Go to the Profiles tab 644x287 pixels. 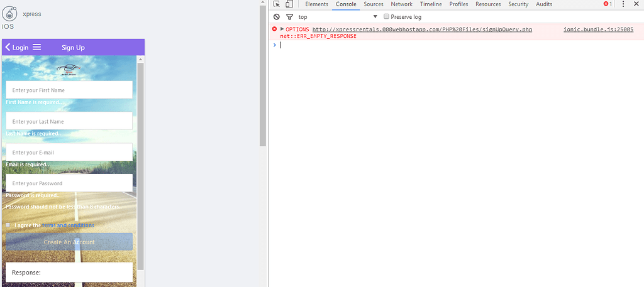458,4
